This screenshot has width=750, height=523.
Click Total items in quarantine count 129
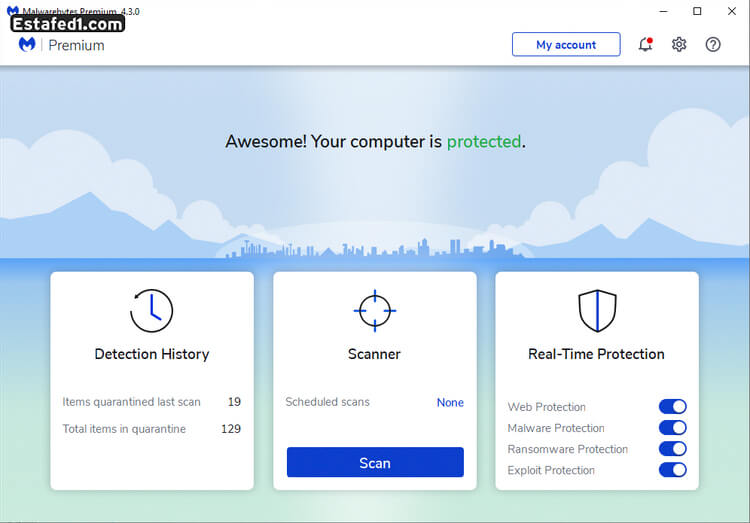point(231,429)
